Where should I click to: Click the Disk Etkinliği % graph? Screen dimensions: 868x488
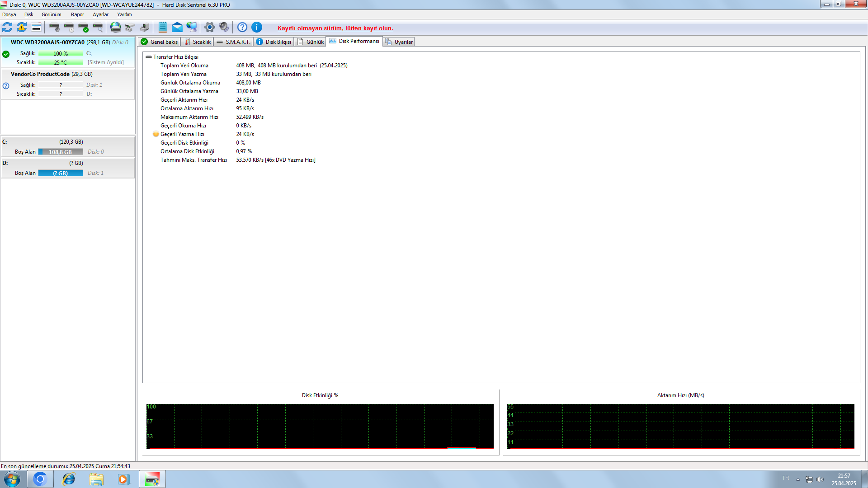tap(320, 426)
